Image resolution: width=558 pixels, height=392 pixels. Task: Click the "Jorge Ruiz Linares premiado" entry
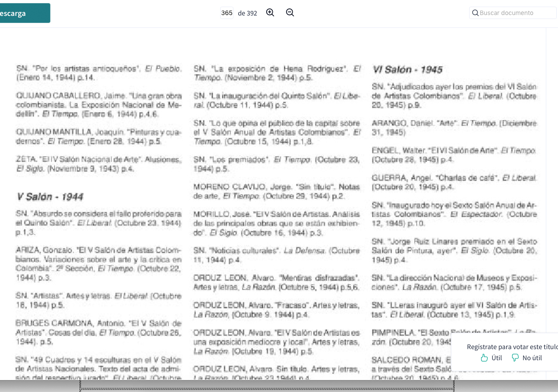tap(455, 251)
